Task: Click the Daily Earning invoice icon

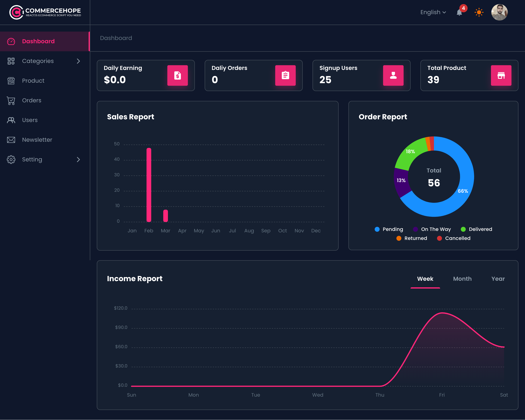Action: (178, 76)
